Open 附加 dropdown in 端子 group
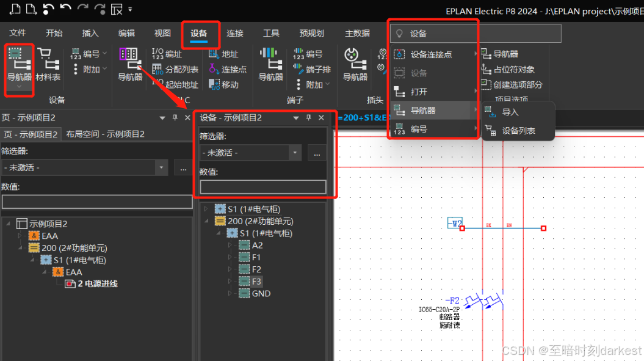This screenshot has width=644, height=361. 313,85
